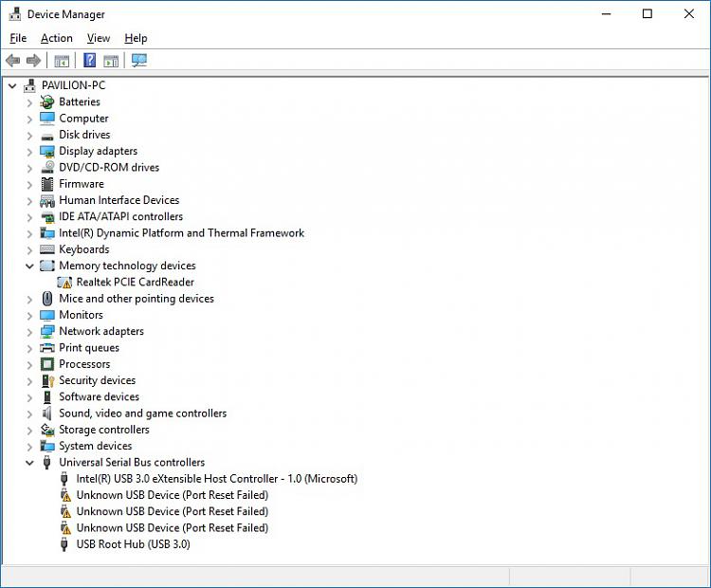Click the Firmware chip icon
This screenshot has width=711, height=588.
[x=47, y=184]
